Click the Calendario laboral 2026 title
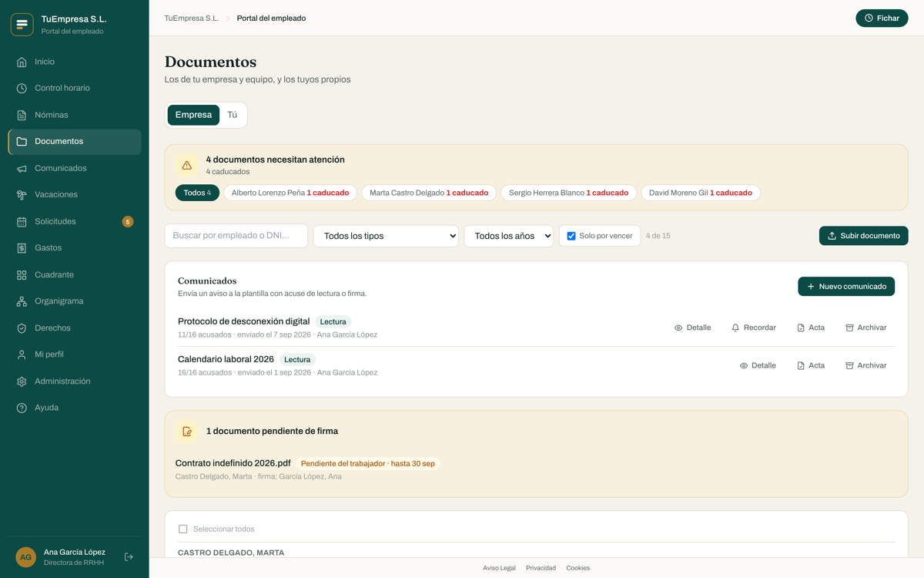Image resolution: width=924 pixels, height=578 pixels. coord(226,359)
